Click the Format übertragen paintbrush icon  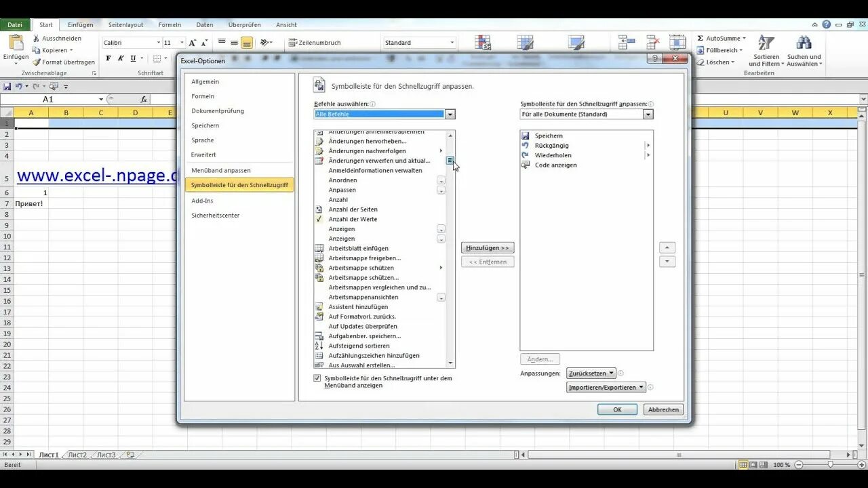pos(36,62)
